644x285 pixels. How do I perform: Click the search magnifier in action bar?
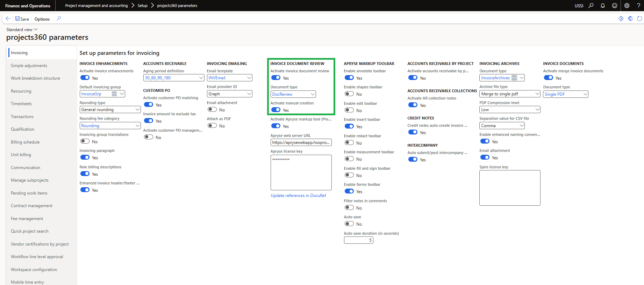[59, 19]
